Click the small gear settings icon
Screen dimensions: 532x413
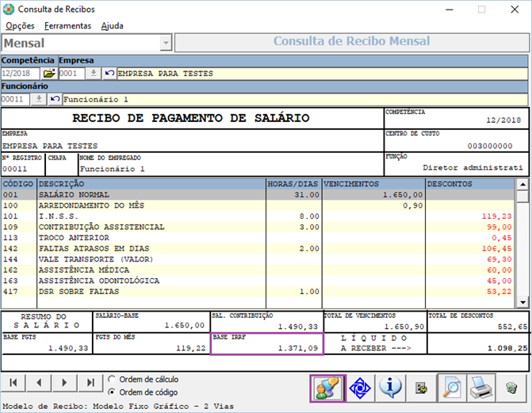coord(421,388)
